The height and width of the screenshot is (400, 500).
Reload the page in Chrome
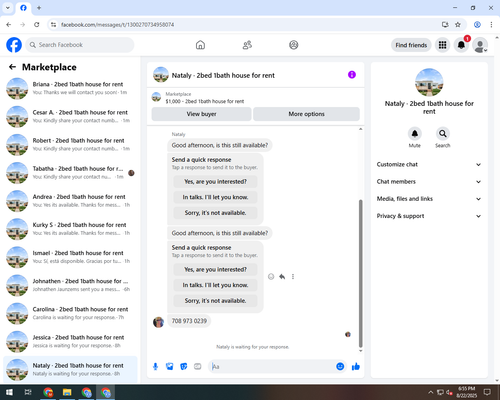pyautogui.click(x=37, y=25)
